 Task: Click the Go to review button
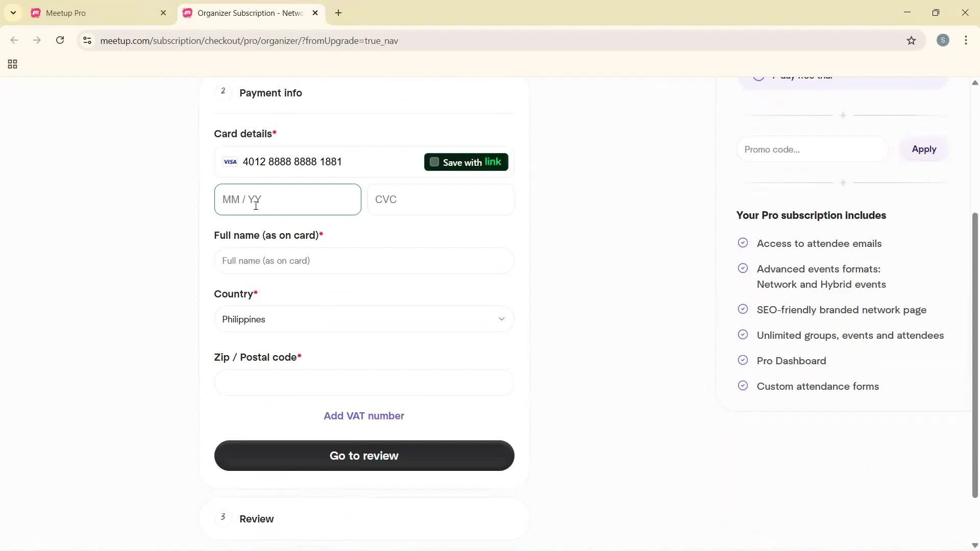tap(363, 456)
